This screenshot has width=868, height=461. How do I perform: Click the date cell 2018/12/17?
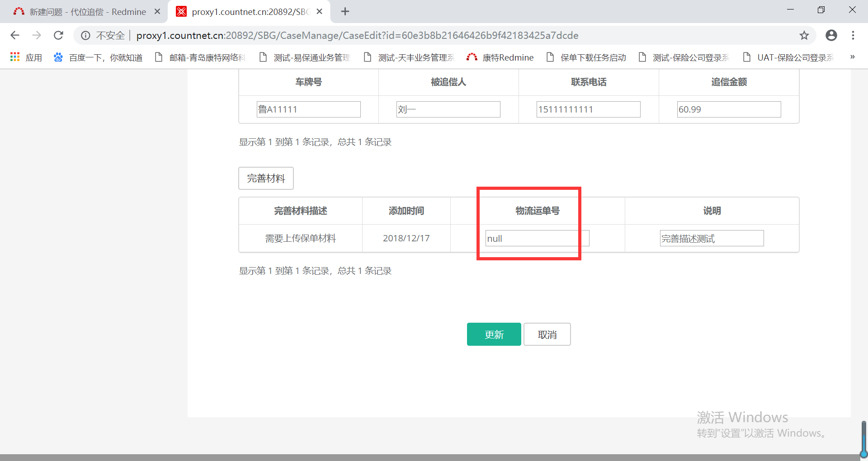pos(406,238)
